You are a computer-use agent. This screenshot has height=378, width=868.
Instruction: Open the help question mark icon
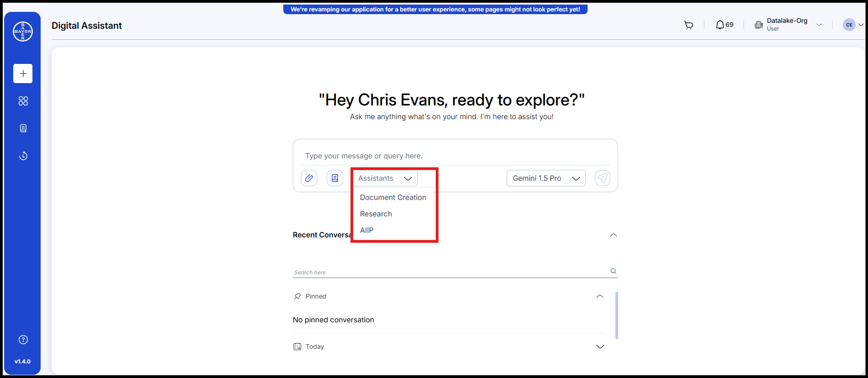click(x=23, y=340)
